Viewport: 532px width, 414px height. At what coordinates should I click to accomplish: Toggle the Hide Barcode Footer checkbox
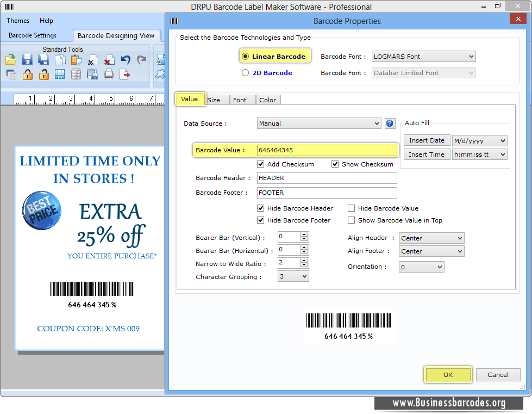tap(261, 220)
